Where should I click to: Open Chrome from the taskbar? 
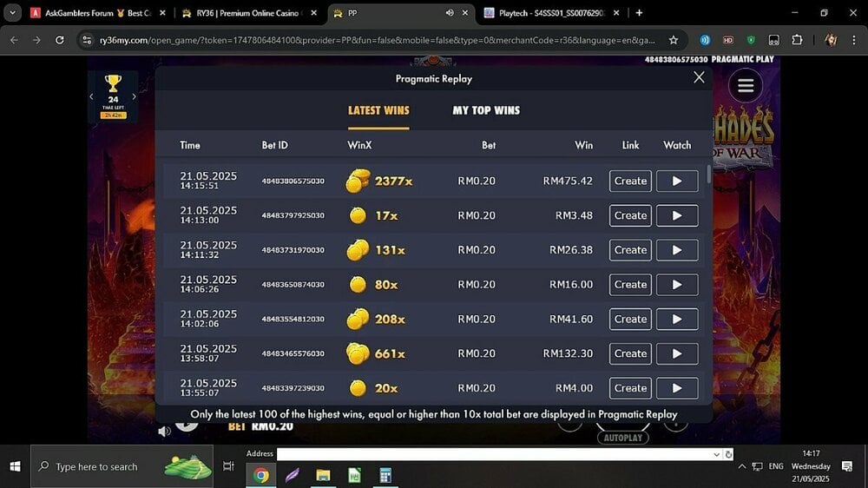(260, 475)
